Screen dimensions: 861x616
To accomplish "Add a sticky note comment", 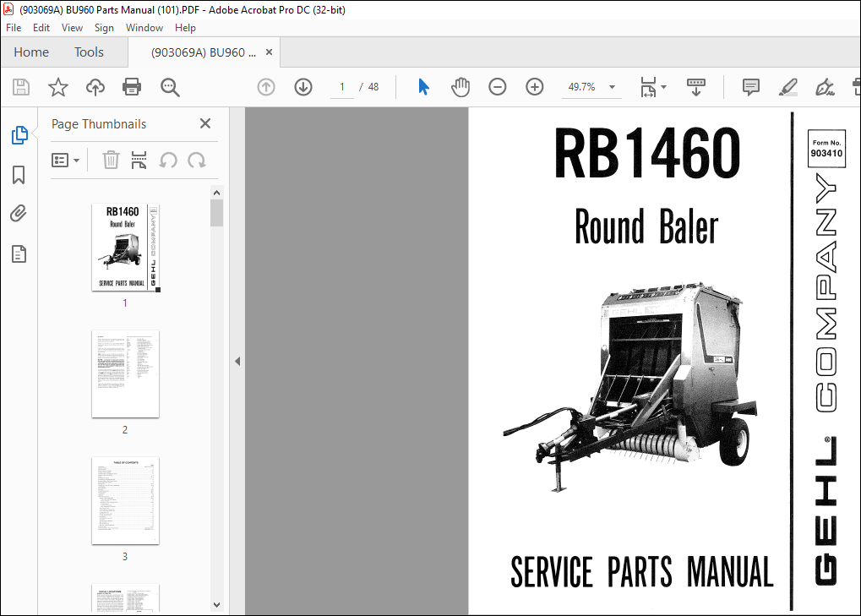I will (x=750, y=87).
